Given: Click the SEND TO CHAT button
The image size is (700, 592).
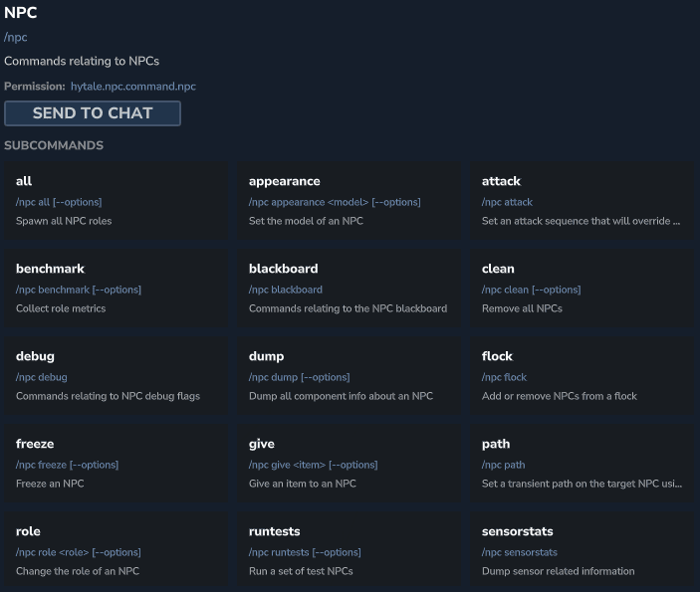Looking at the screenshot, I should coord(93,113).
